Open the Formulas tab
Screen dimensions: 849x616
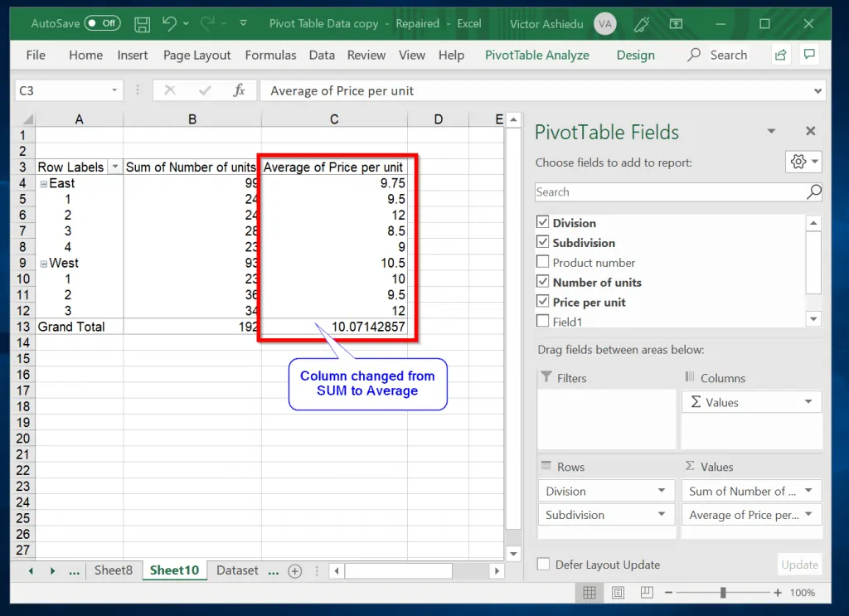coord(271,56)
